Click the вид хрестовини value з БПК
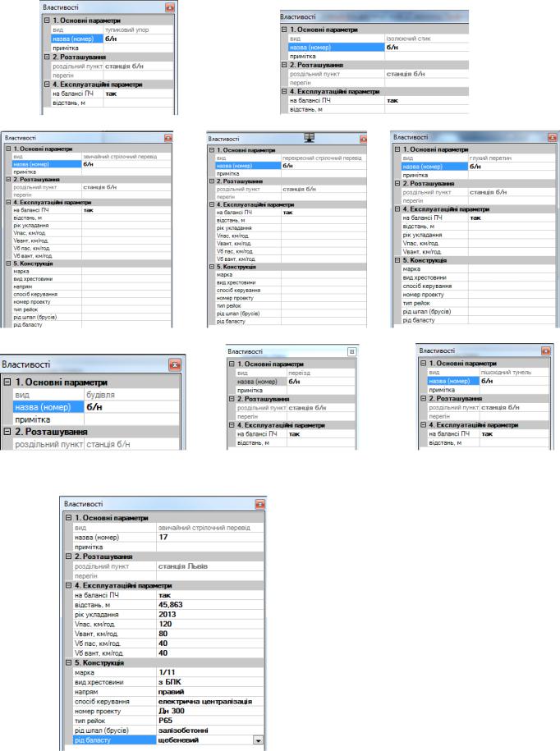 (x=210, y=682)
